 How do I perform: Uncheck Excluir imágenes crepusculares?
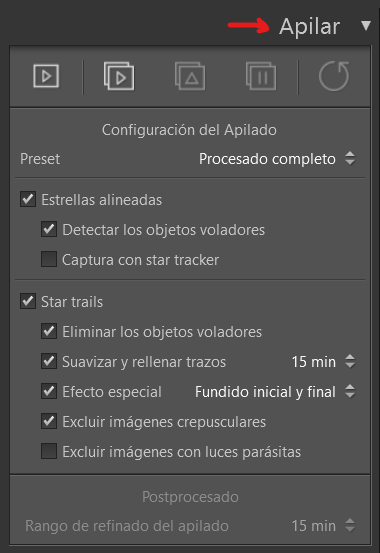49,421
